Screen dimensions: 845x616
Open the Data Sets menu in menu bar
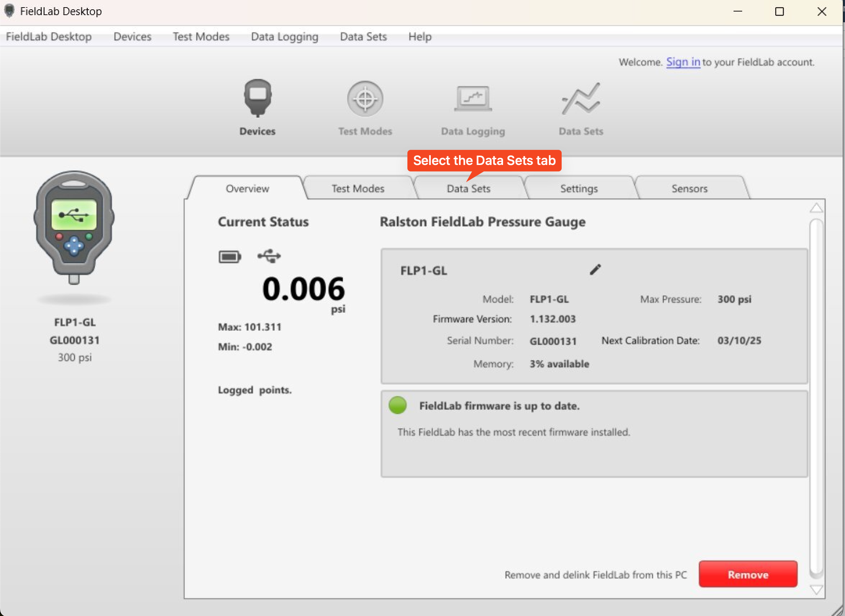click(x=364, y=37)
